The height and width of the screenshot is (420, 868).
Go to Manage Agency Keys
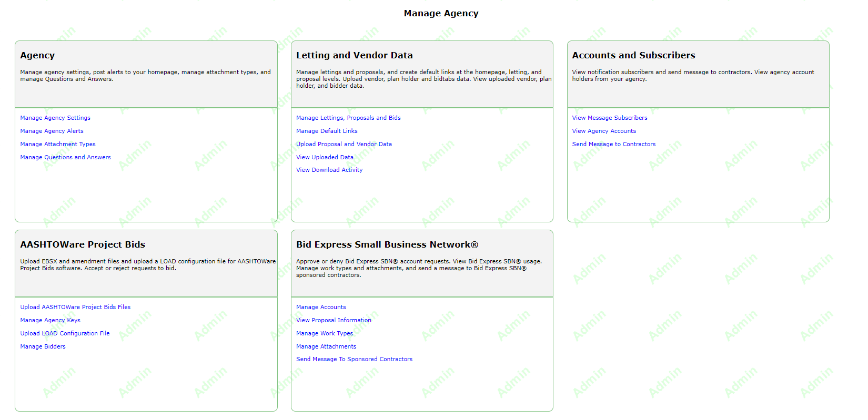click(x=50, y=320)
